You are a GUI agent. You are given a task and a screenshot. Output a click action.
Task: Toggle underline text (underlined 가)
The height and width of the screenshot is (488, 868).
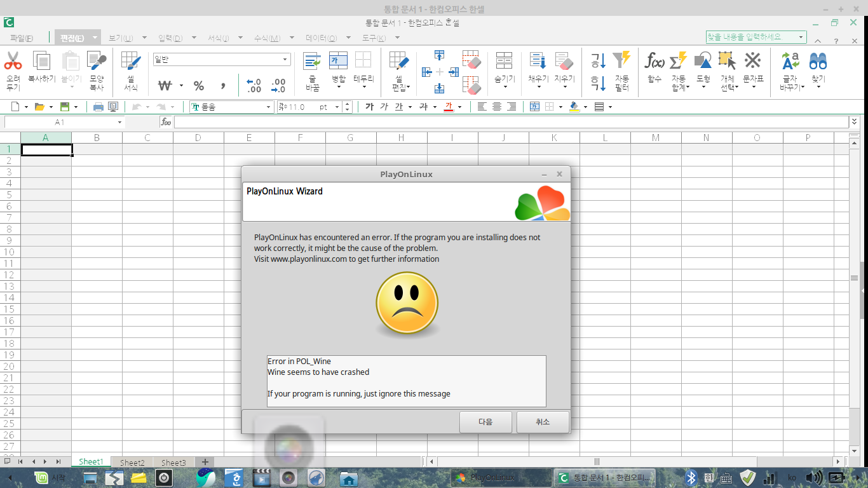tap(398, 107)
